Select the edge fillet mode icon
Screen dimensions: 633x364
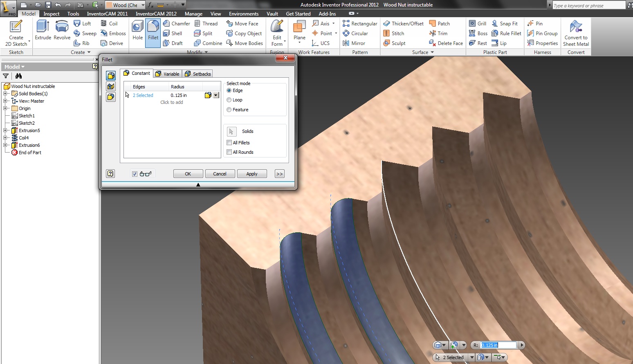point(111,76)
